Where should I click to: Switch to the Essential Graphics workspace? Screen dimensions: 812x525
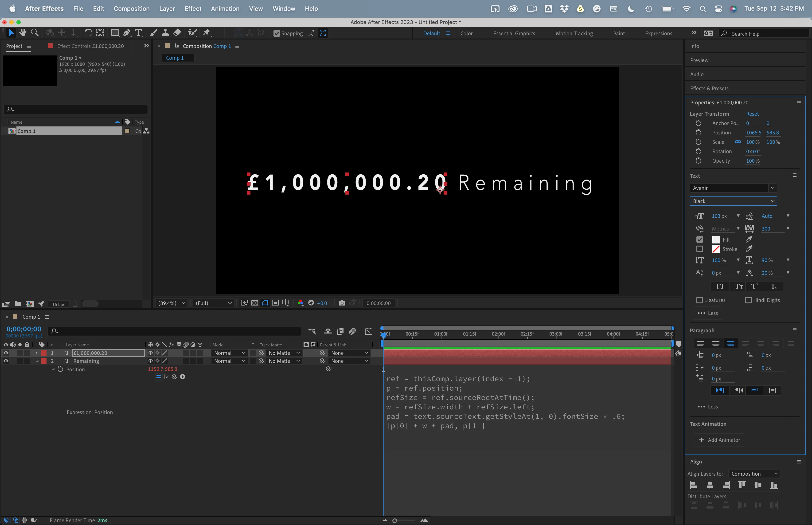click(514, 33)
